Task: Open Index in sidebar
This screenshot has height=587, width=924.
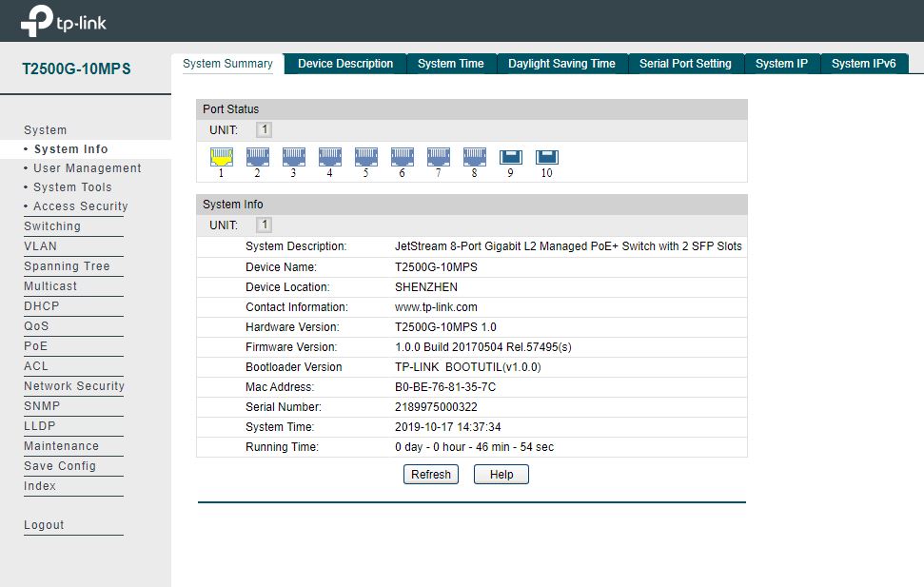Action: click(40, 486)
